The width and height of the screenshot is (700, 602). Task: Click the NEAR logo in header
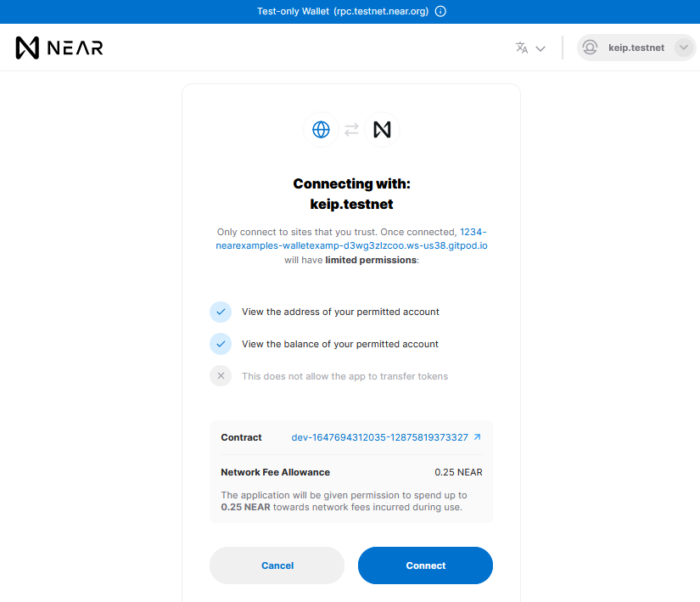pos(59,48)
